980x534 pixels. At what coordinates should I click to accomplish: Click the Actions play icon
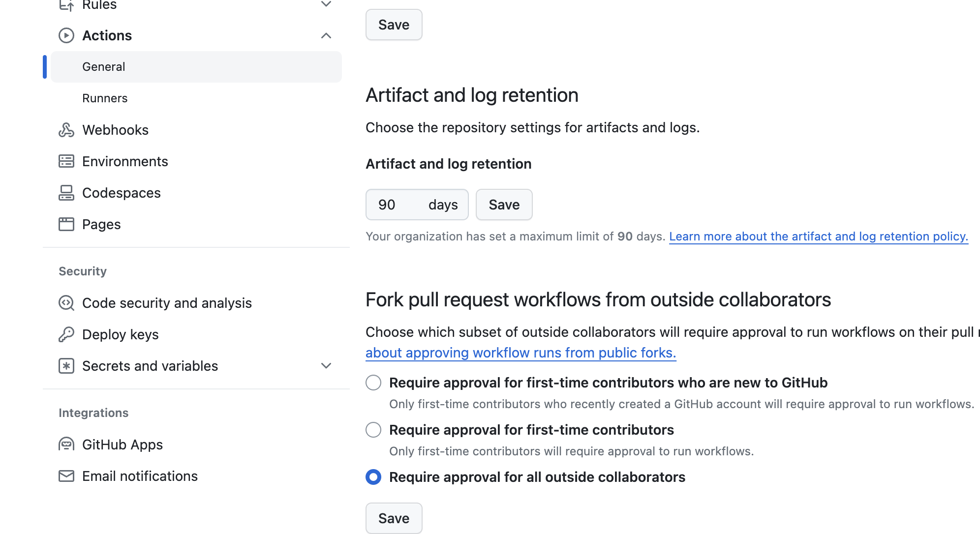click(66, 35)
